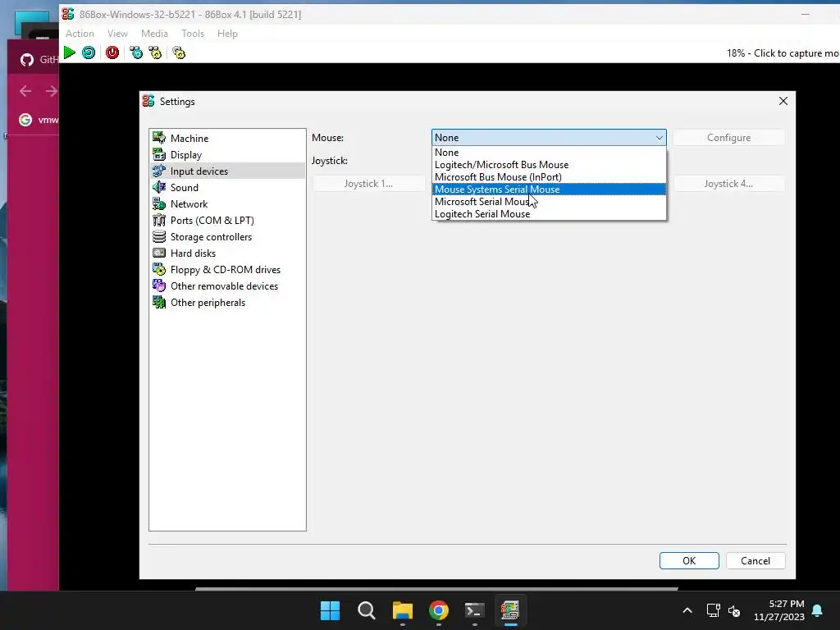The height and width of the screenshot is (630, 840).
Task: Click the 18% capture mouse status text
Action: [x=783, y=53]
